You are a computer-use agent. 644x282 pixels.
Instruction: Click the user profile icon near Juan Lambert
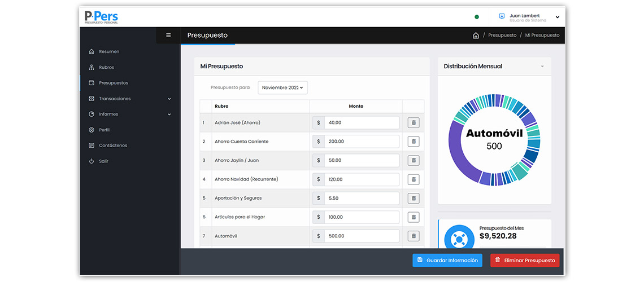point(502,16)
